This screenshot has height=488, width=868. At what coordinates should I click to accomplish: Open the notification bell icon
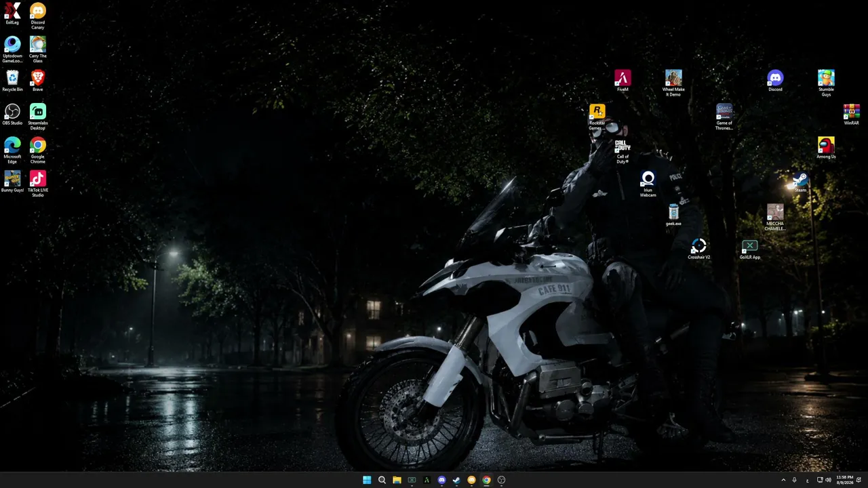click(860, 480)
